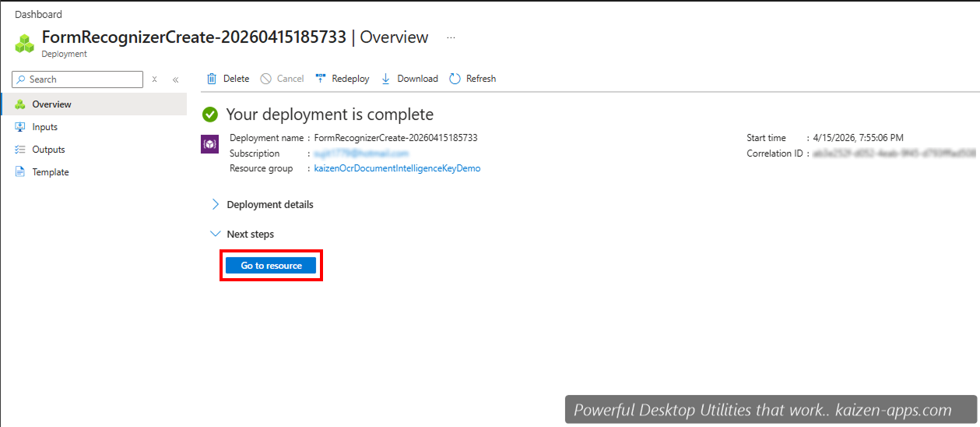The image size is (980, 427).
Task: Click the green deployment complete checkmark
Action: 209,115
